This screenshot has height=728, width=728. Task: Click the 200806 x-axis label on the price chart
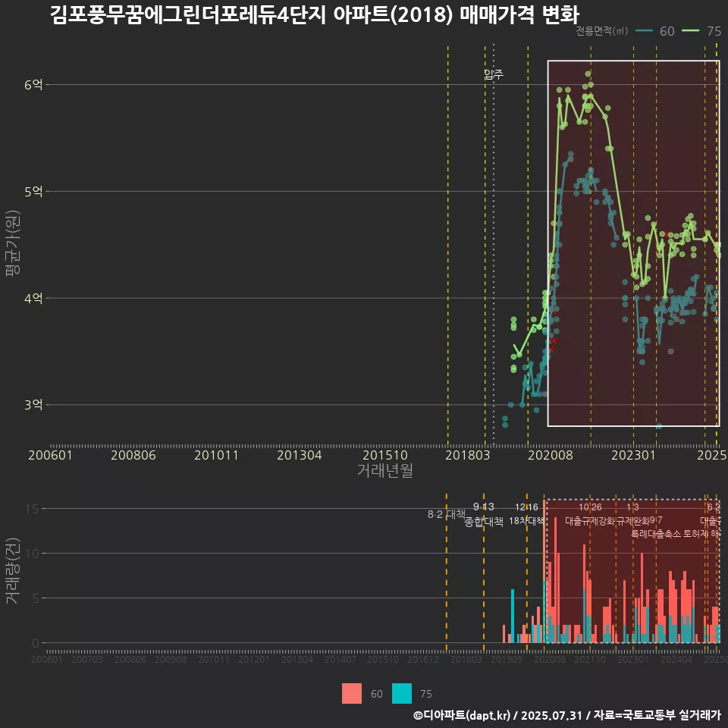133,455
